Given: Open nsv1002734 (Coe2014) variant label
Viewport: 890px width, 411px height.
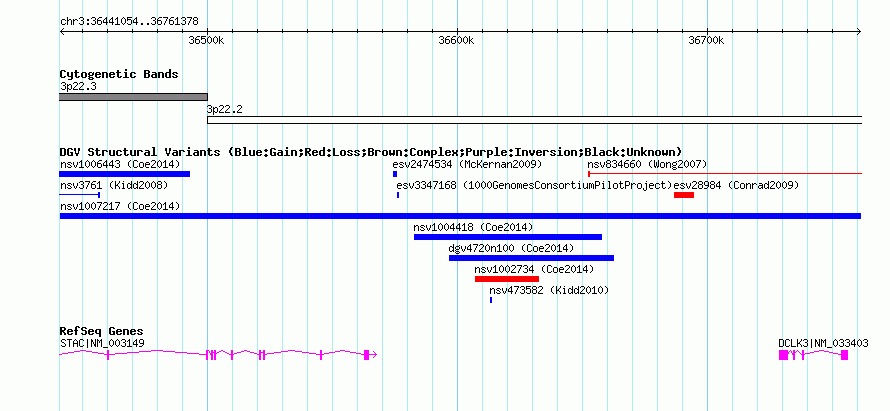Looking at the screenshot, I should [534, 269].
